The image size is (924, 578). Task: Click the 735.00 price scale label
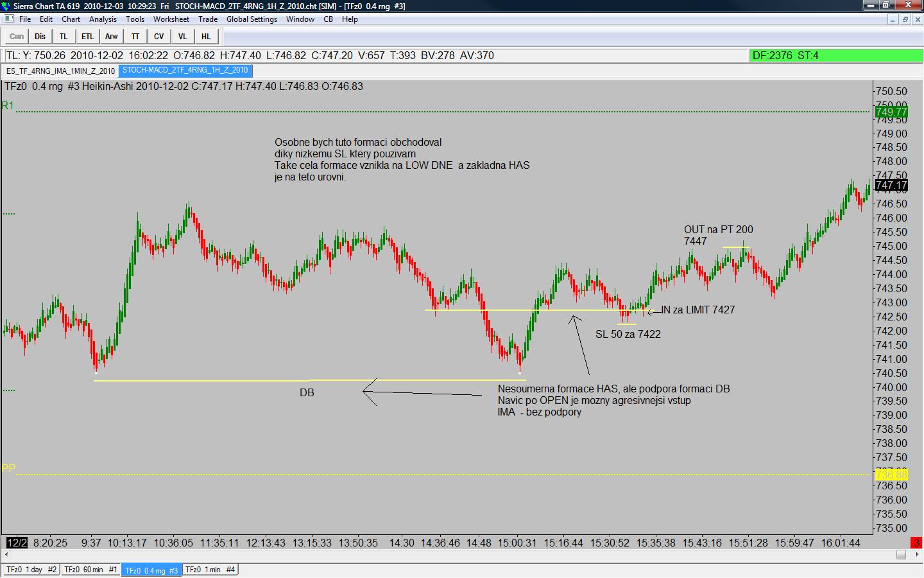point(892,528)
